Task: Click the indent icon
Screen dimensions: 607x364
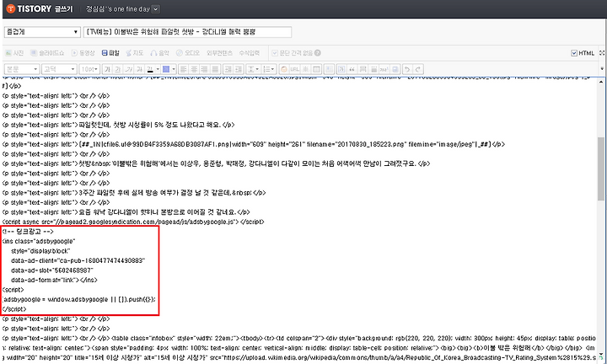Action: (239, 69)
